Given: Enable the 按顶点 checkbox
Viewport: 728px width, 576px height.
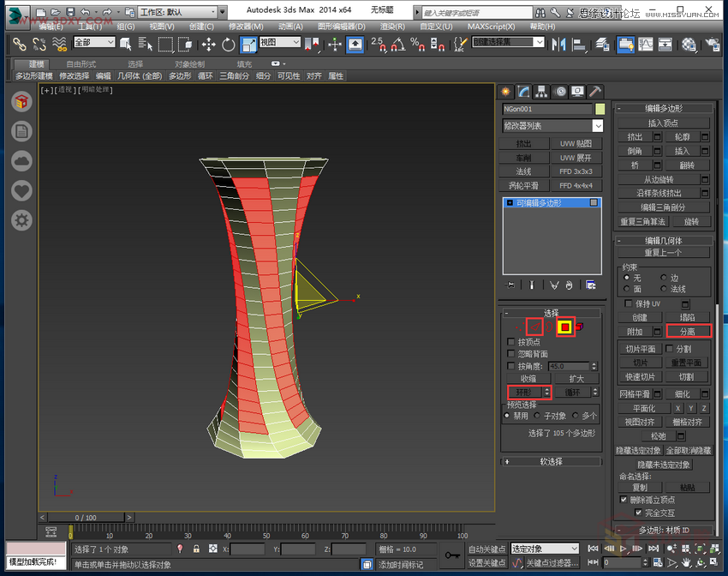Looking at the screenshot, I should (x=510, y=343).
